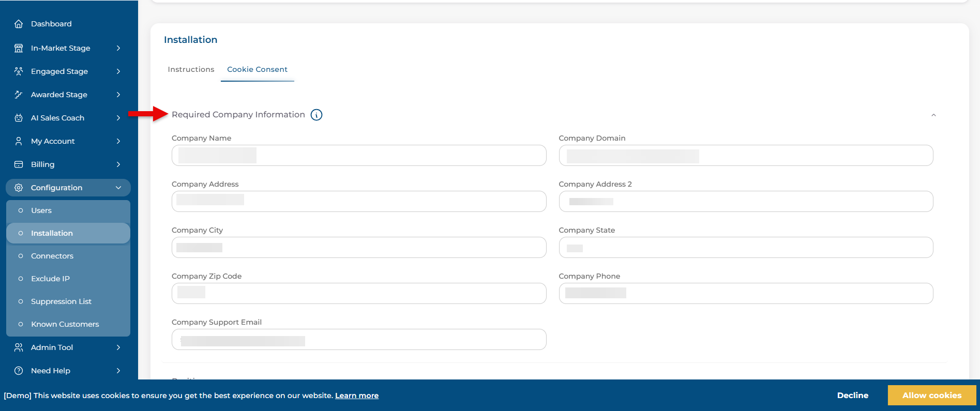Click the Dashboard home icon
The image size is (980, 411).
[19, 24]
